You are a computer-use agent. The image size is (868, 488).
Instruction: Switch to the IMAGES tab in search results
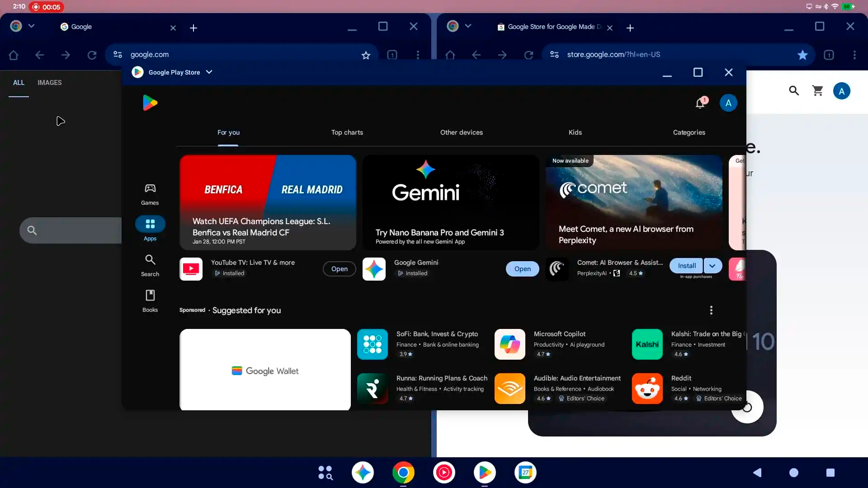[49, 82]
